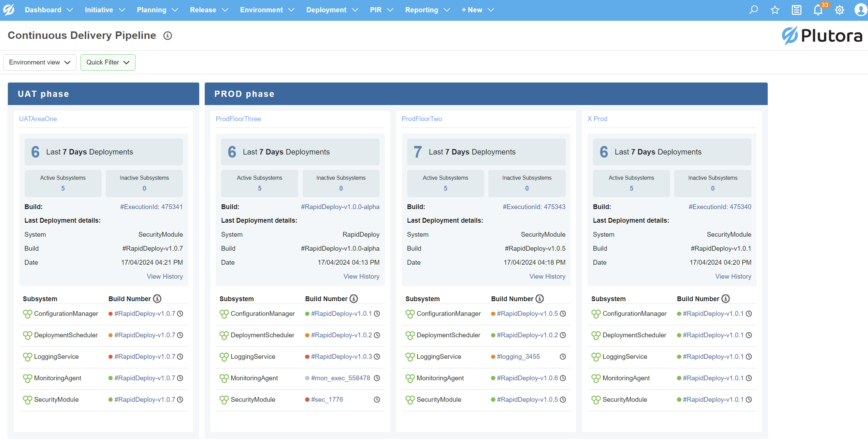Expand the Environment view dropdown
The image size is (868, 442).
[40, 62]
